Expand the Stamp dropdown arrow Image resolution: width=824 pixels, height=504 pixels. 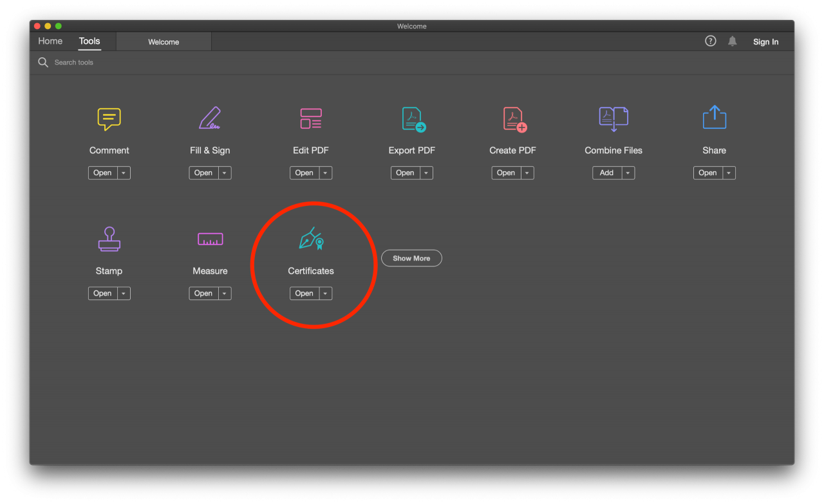pos(124,294)
